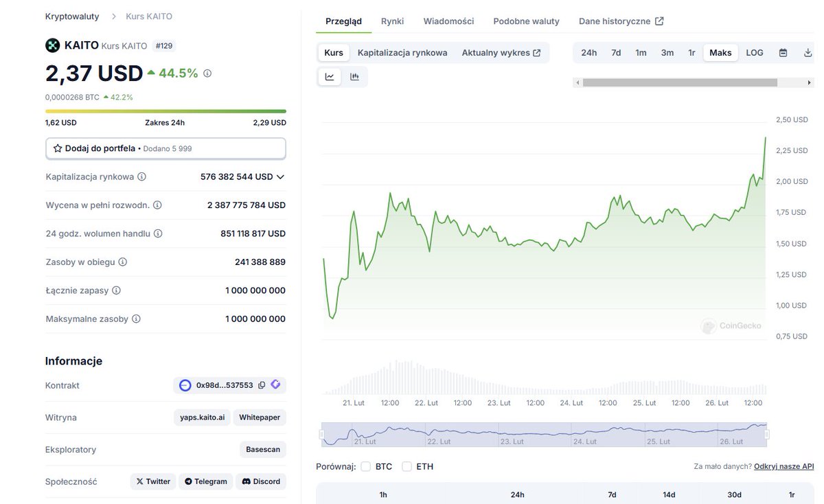Open the Discord community link
This screenshot has width=824, height=504.
click(261, 481)
